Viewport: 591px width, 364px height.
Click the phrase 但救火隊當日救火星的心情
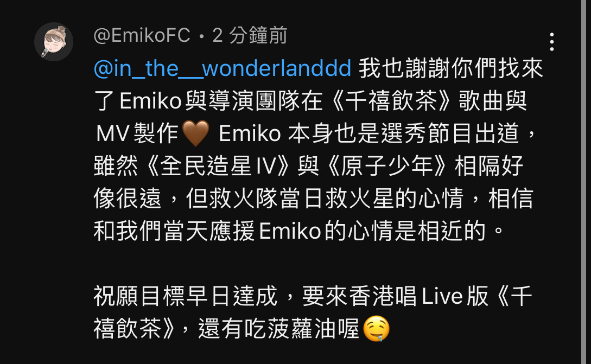325,198
